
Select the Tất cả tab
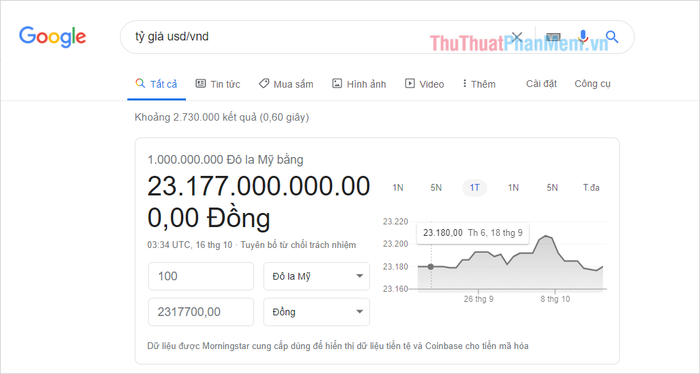156,84
